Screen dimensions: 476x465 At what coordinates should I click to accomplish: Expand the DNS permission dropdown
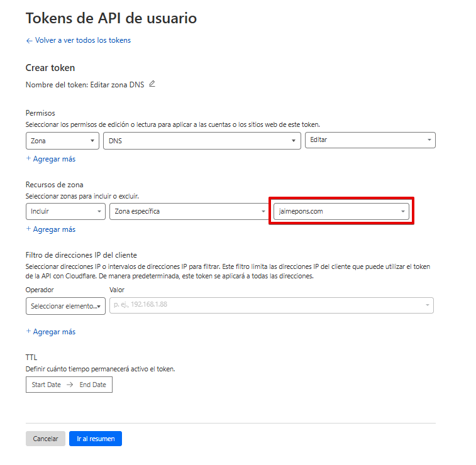click(201, 141)
